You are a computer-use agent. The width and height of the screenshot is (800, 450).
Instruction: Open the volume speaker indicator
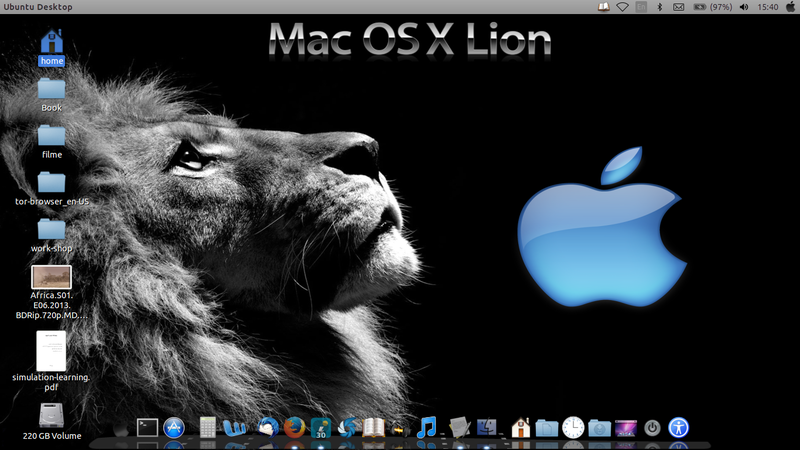point(743,7)
